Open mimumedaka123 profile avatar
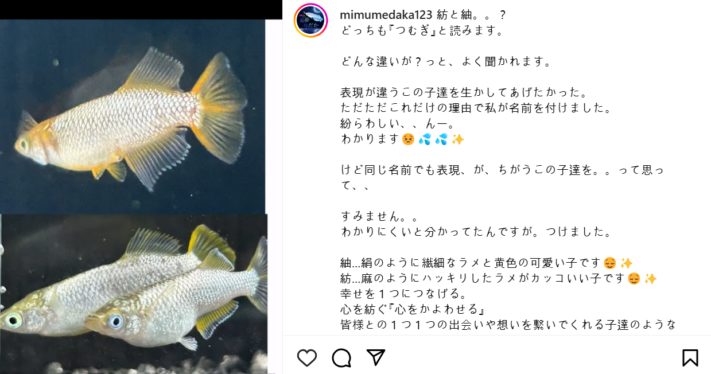This screenshot has width=711, height=374. click(311, 20)
